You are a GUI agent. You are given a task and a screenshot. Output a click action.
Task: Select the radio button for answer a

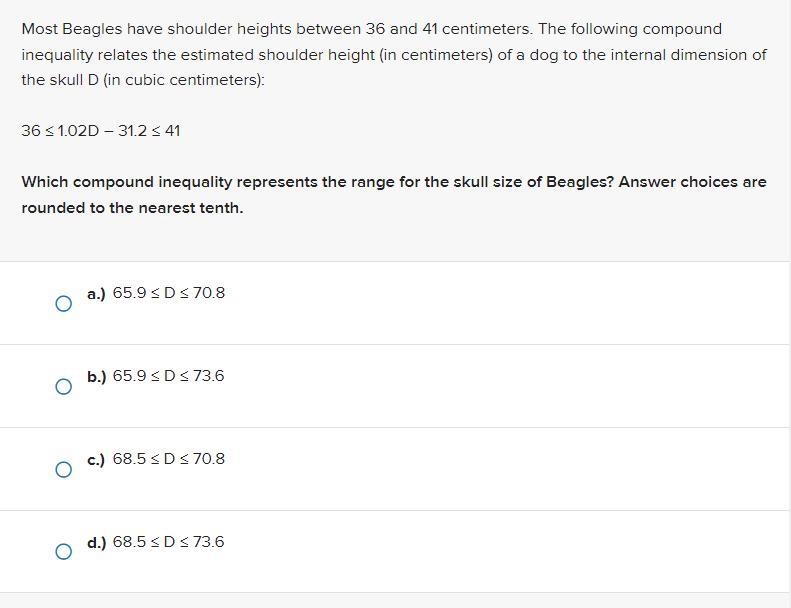click(63, 303)
